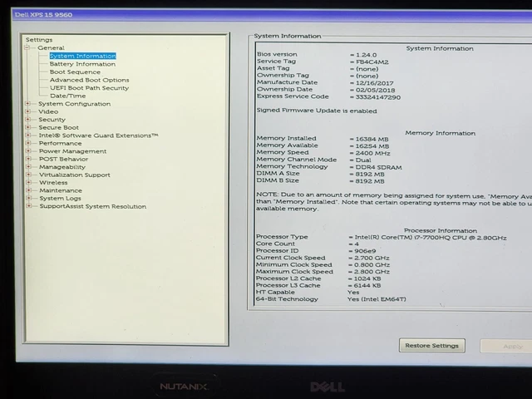532x399 pixels.
Task: Click the Memory Speed value 2400 MHz
Action: pos(373,153)
